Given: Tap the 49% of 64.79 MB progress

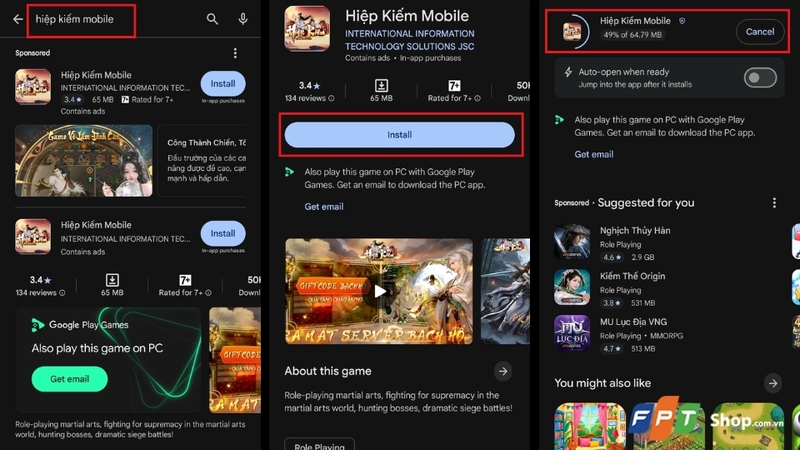Looking at the screenshot, I should (633, 35).
